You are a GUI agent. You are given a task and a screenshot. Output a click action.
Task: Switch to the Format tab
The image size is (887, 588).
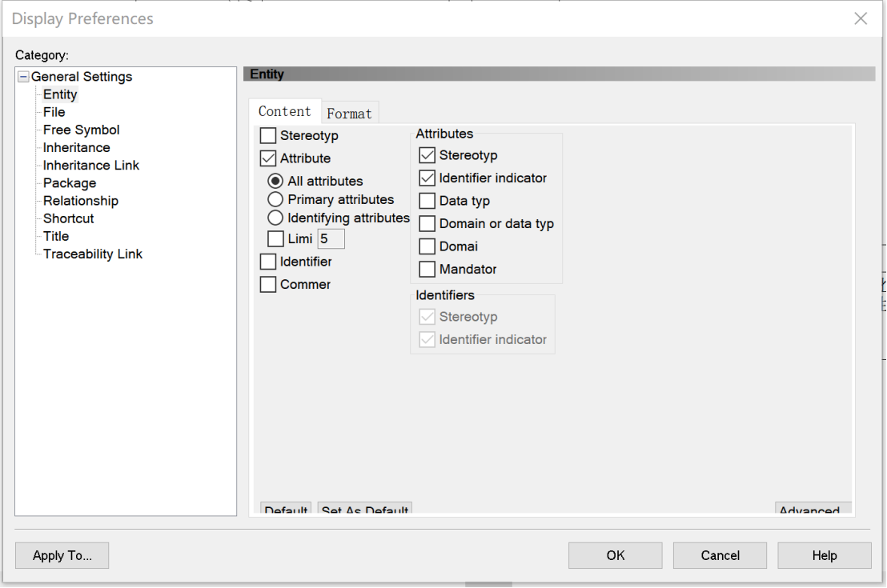349,113
